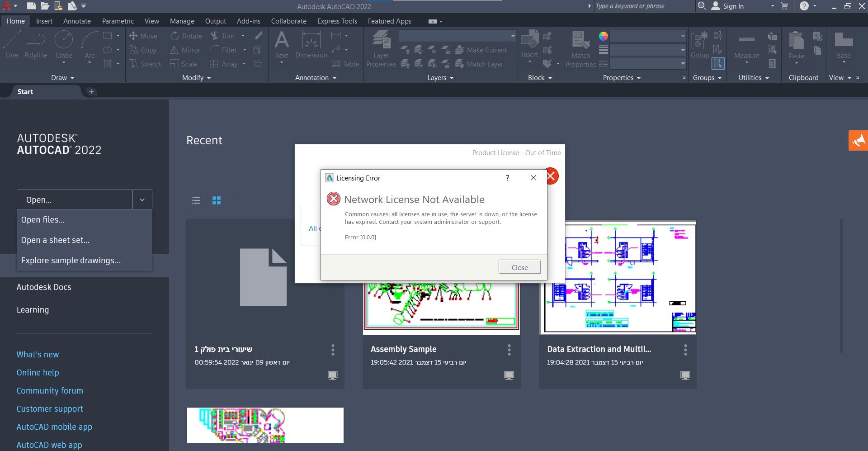Open the Assembly Sample drawing thumbnail
868x451 pixels.
pyautogui.click(x=441, y=309)
